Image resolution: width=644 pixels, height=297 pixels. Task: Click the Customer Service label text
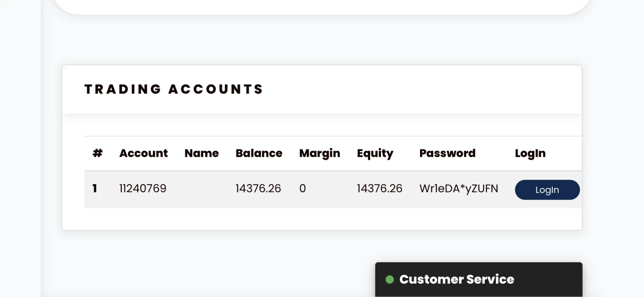[457, 279]
